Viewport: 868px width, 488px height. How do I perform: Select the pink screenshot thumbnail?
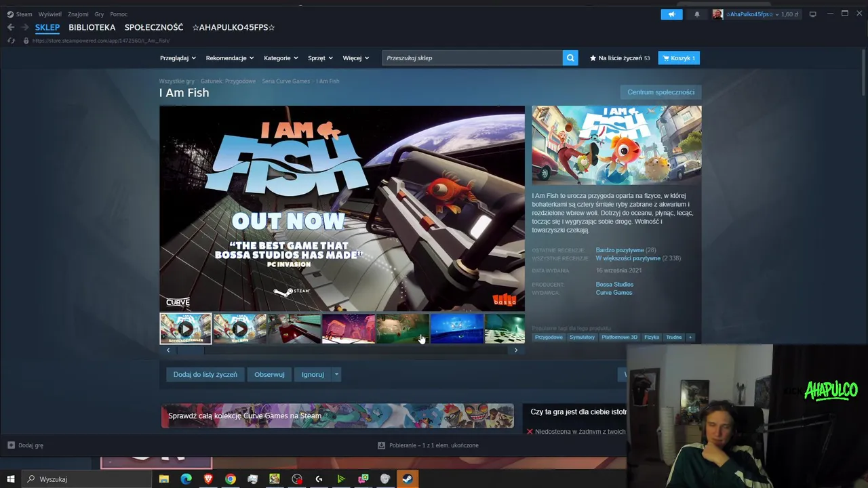click(348, 329)
